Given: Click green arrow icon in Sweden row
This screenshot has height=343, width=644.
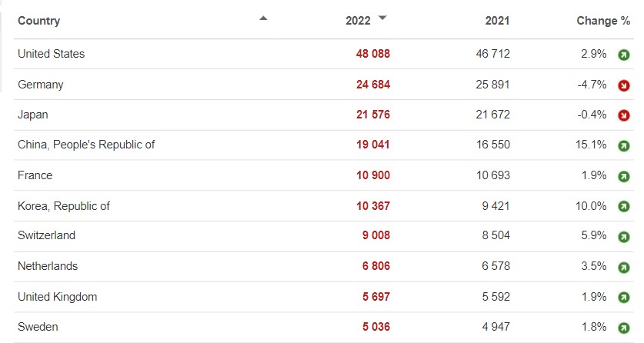Looking at the screenshot, I should pyautogui.click(x=624, y=328).
